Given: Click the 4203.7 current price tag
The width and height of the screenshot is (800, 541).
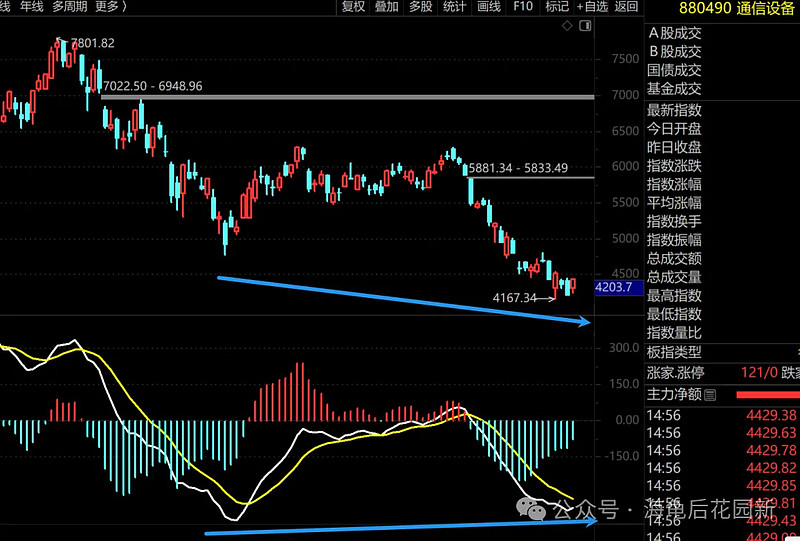Looking at the screenshot, I should point(619,287).
